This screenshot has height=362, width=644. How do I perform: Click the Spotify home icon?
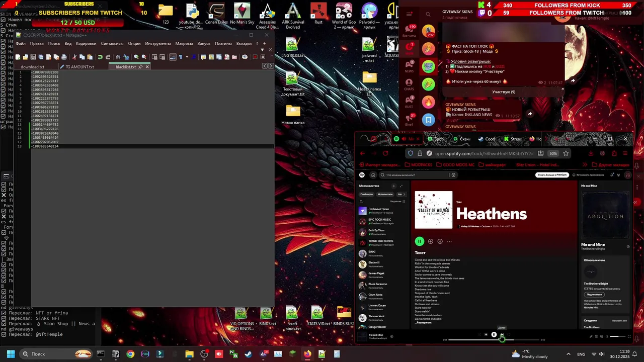pyautogui.click(x=373, y=175)
